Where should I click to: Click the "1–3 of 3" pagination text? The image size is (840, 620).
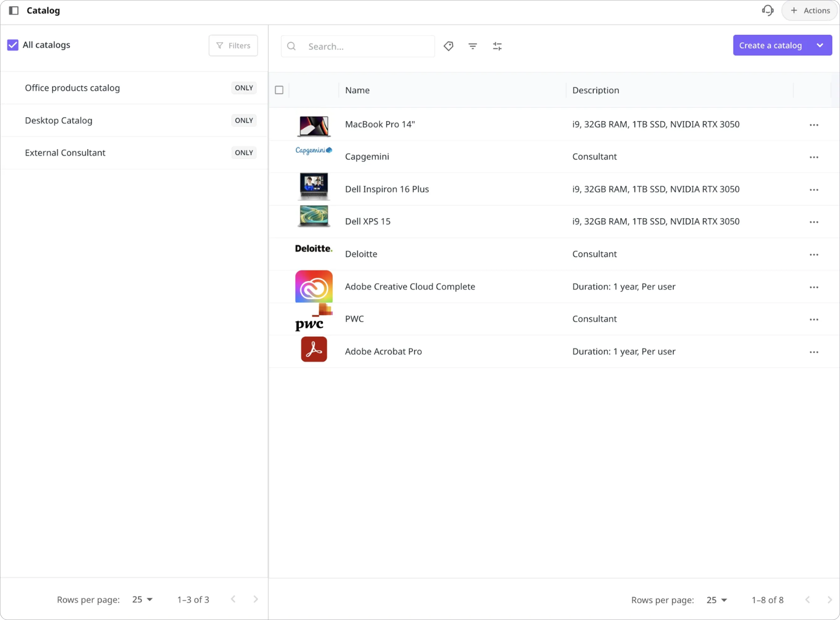[x=193, y=600]
